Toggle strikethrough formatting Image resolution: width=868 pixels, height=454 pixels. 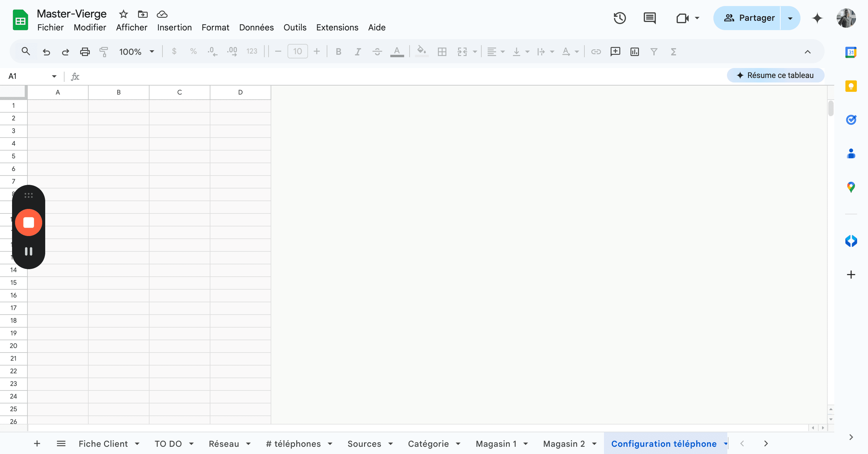(377, 51)
